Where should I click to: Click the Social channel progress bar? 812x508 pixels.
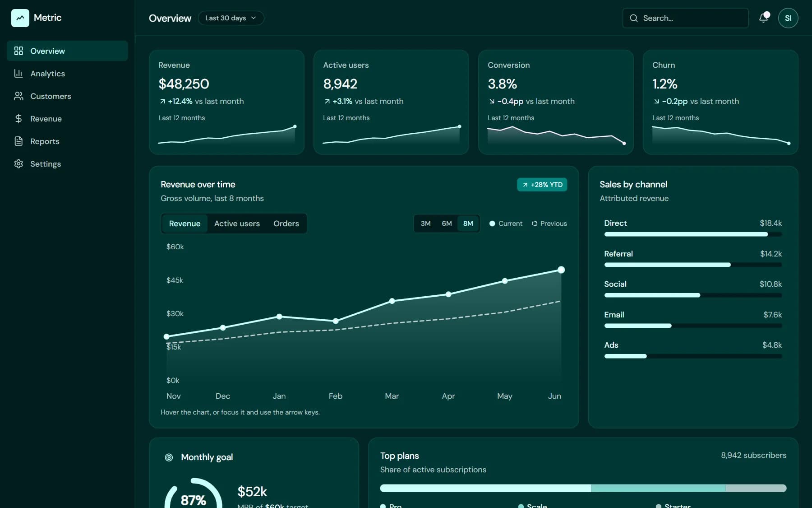pos(693,295)
